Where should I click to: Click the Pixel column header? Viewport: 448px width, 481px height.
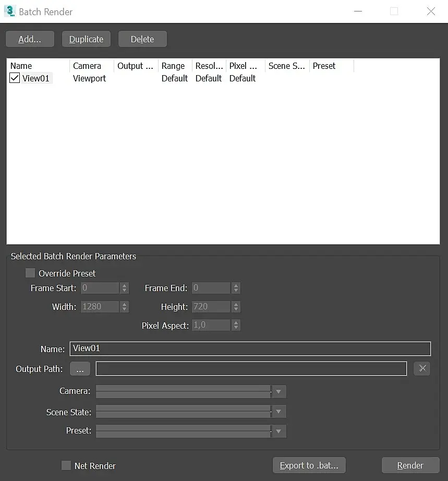[246, 66]
